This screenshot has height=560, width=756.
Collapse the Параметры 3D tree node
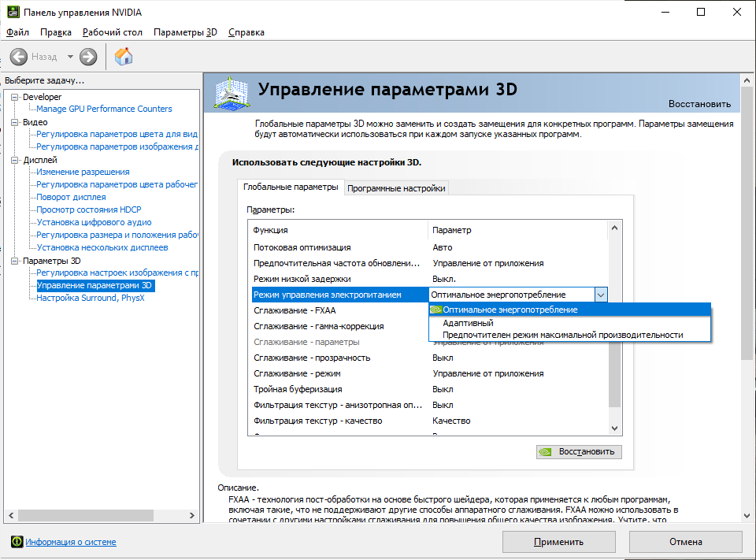pos(15,261)
